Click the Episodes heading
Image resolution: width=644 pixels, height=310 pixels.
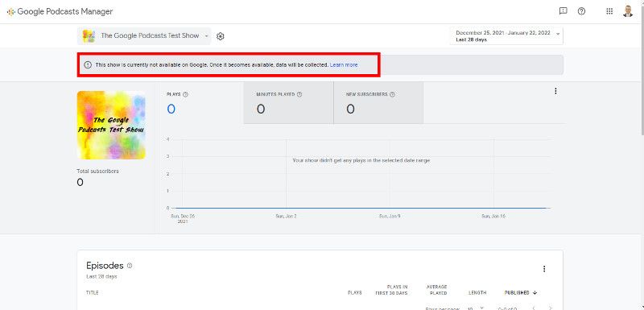pyautogui.click(x=105, y=266)
